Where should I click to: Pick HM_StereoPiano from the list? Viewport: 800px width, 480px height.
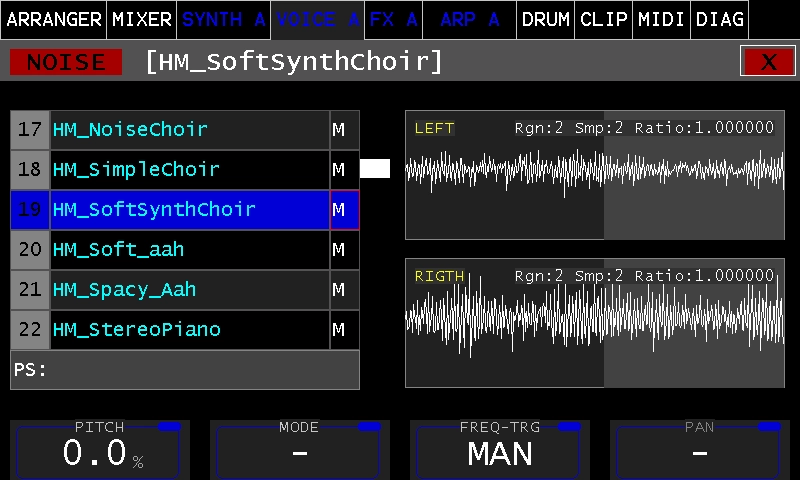coord(190,330)
